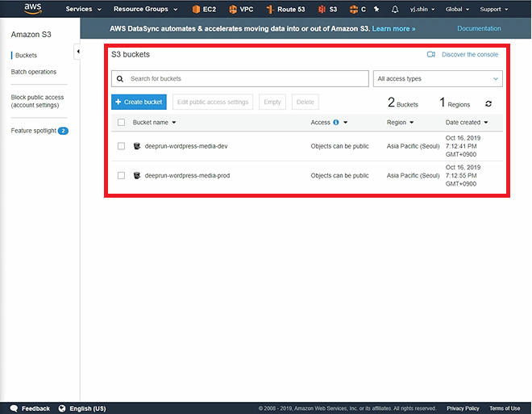Sort by Date created column
The width and height of the screenshot is (532, 414).
tap(467, 123)
